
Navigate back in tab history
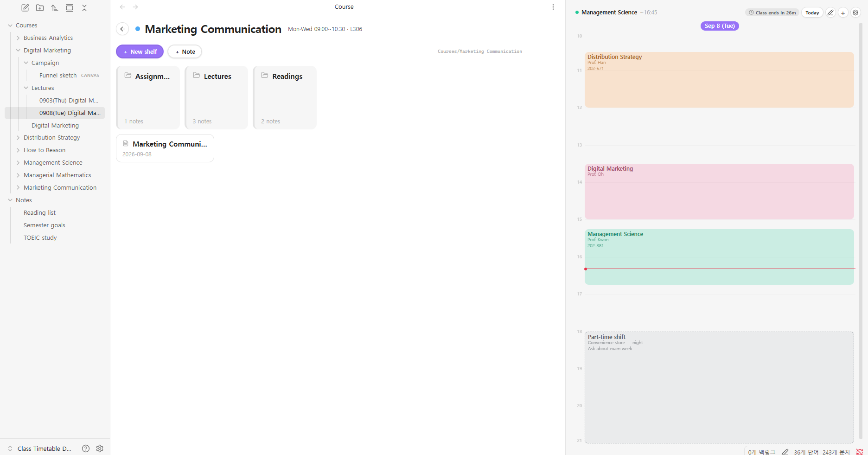122,7
